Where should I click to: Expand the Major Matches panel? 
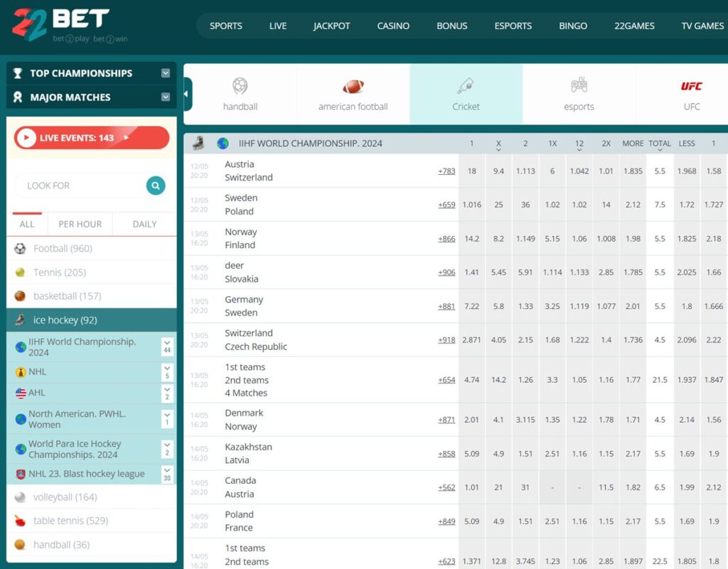(165, 97)
